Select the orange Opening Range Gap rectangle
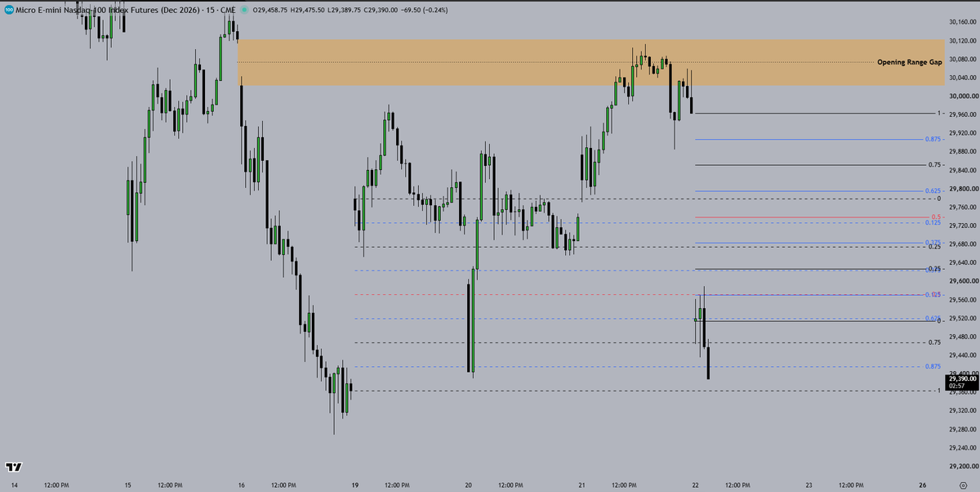The height and width of the screenshot is (492, 980). click(x=590, y=62)
